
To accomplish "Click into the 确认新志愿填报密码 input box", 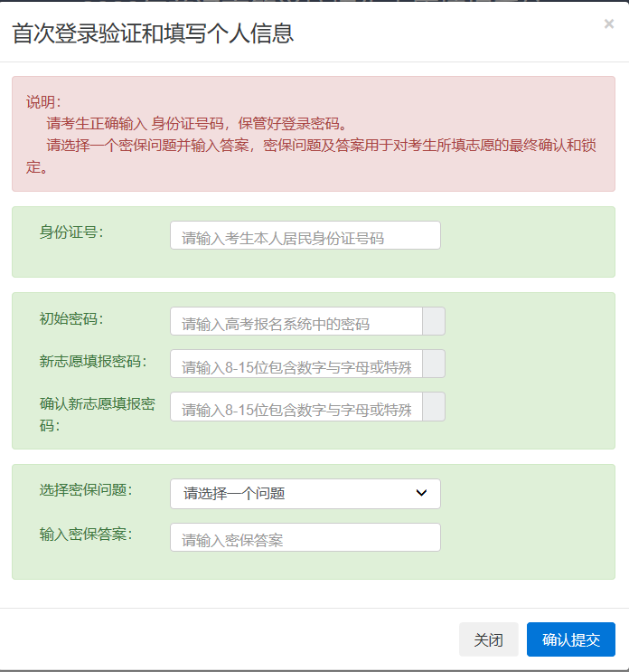I will (296, 406).
